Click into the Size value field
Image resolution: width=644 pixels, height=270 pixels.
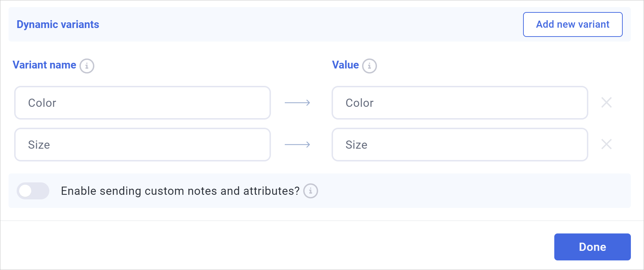[x=460, y=145]
